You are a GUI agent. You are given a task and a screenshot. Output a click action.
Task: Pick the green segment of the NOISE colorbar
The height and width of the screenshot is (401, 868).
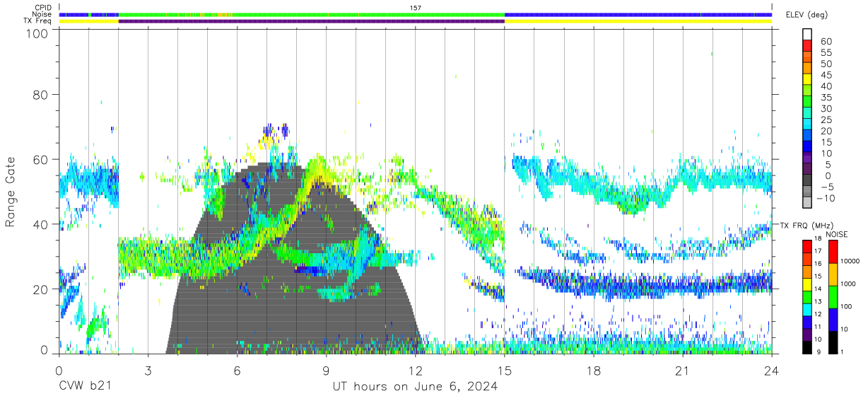tap(833, 297)
